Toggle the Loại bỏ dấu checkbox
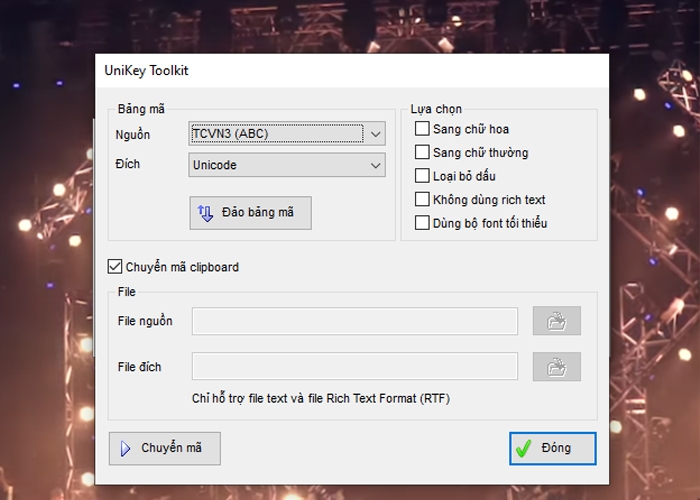The width and height of the screenshot is (700, 500). pos(422,176)
